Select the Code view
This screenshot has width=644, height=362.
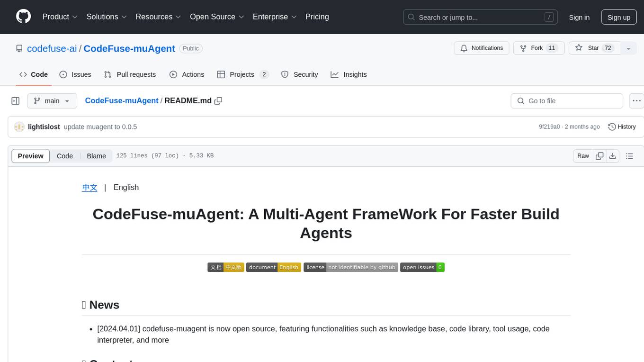[x=65, y=156]
